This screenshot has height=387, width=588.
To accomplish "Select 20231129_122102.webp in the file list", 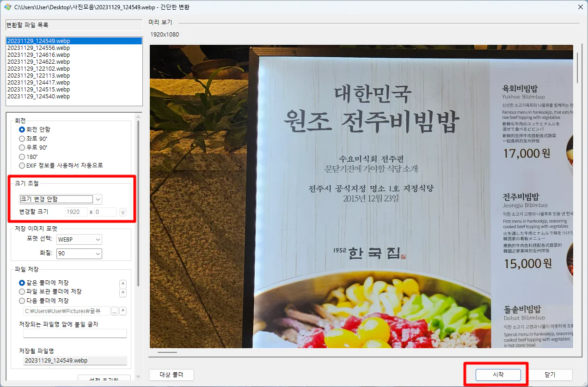I will pos(74,68).
